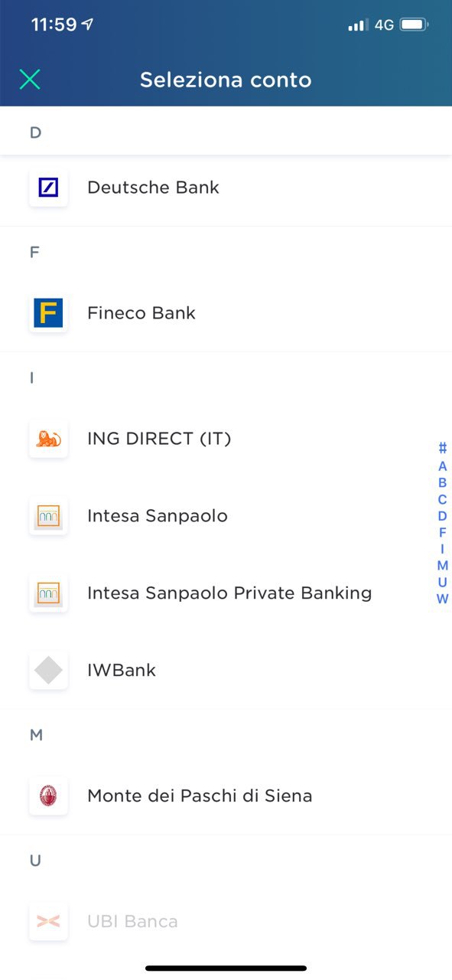Choose Fineco Bank account entry
This screenshot has height=980, width=452.
pyautogui.click(x=226, y=313)
